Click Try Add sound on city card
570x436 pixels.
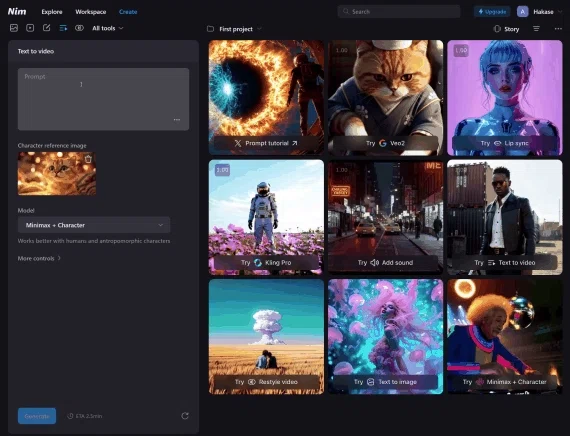[385, 263]
